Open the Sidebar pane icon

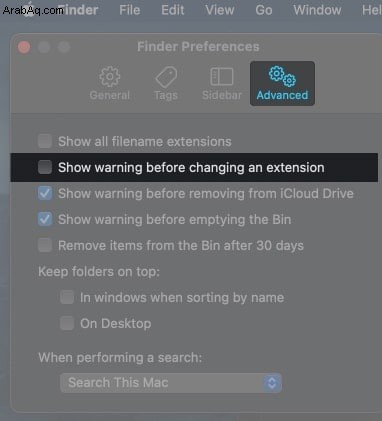coord(222,77)
